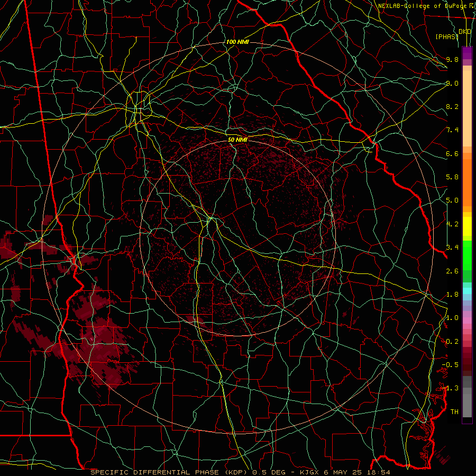
Task: Pick the cyan band of the color bar
Action: (x=467, y=291)
